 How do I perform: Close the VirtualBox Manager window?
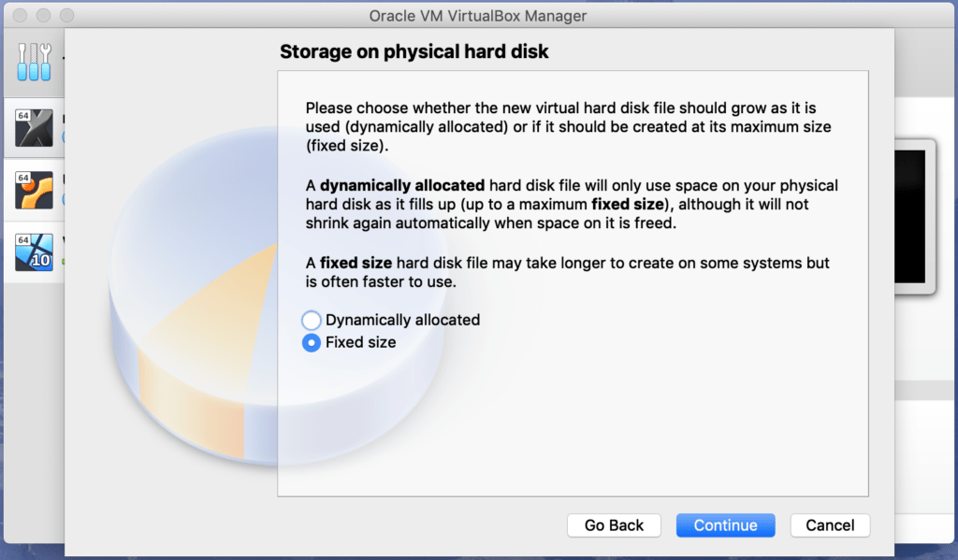pyautogui.click(x=21, y=15)
